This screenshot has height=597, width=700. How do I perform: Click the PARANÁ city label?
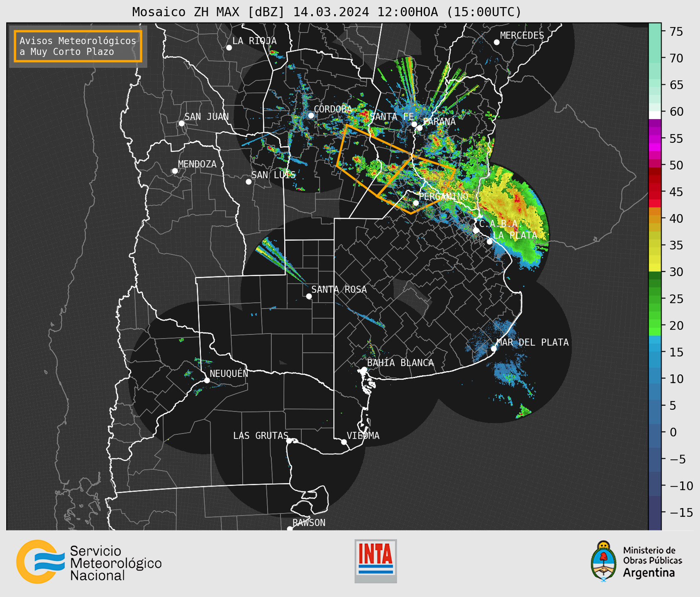439,122
